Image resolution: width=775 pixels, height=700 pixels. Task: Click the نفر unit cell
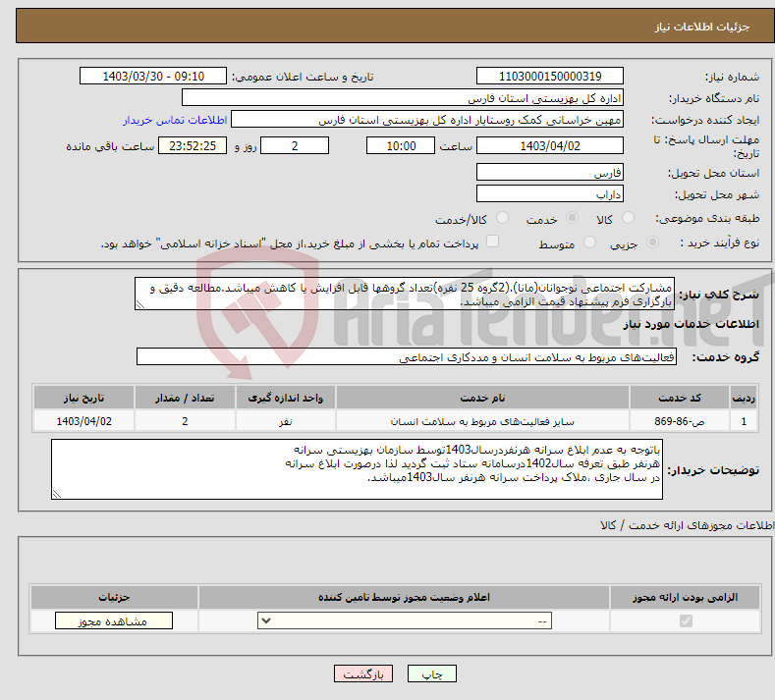285,421
